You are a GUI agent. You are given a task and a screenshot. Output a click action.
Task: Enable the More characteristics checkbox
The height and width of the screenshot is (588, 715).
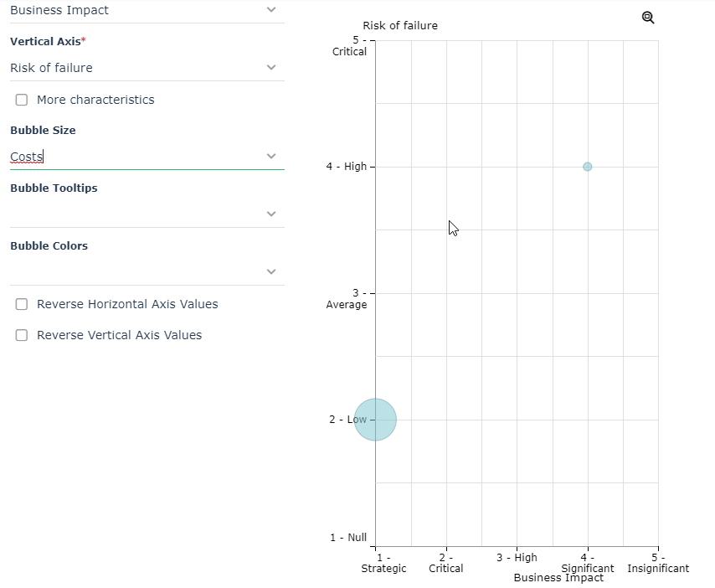(x=22, y=100)
